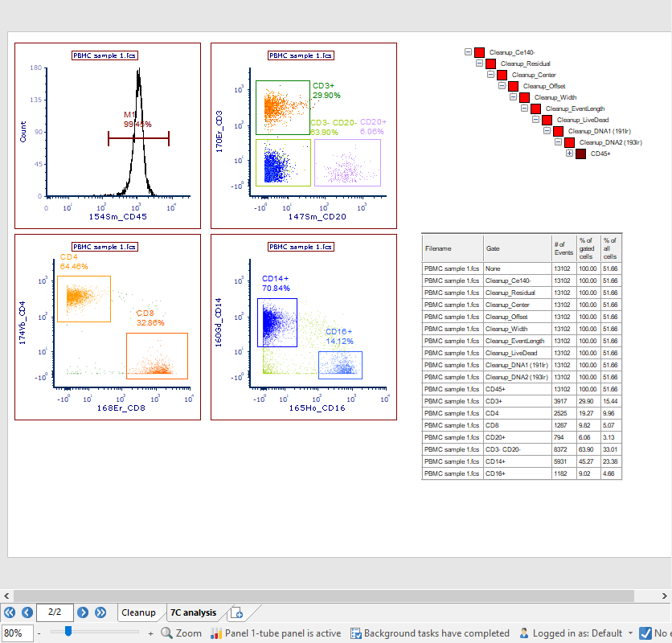Image resolution: width=672 pixels, height=643 pixels.
Task: Click red Cleanup_DNA1 (191Ir) gate square icon
Action: click(558, 131)
